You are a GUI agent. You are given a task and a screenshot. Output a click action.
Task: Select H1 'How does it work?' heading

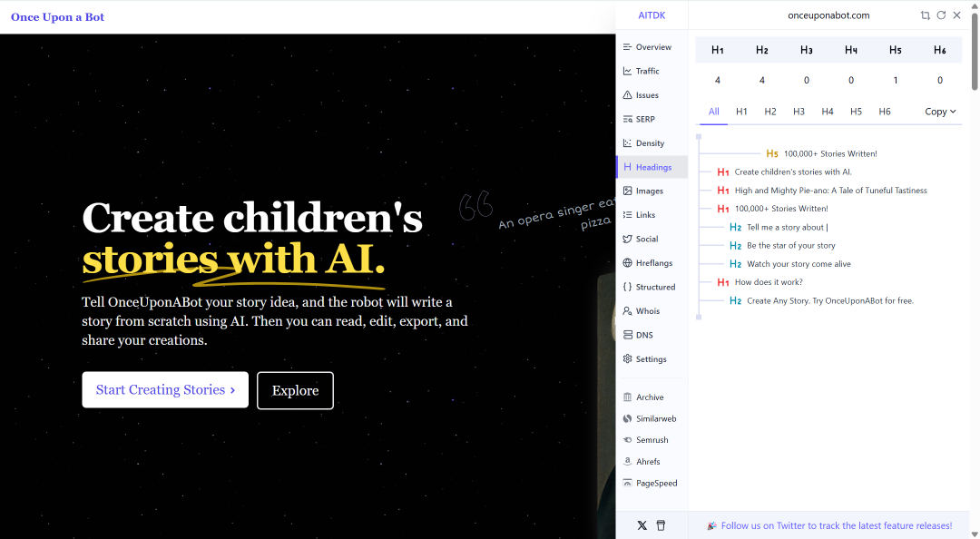click(x=760, y=282)
